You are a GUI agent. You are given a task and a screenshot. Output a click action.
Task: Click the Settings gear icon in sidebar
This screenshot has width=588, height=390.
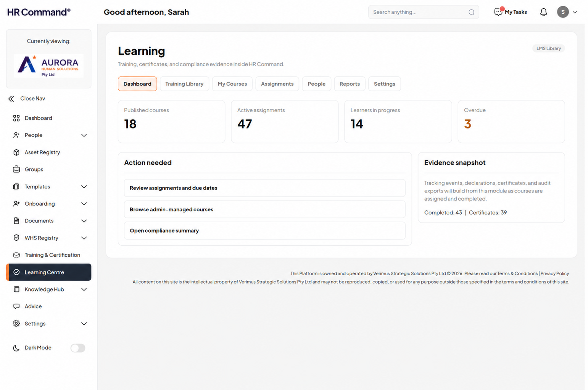coord(16,324)
